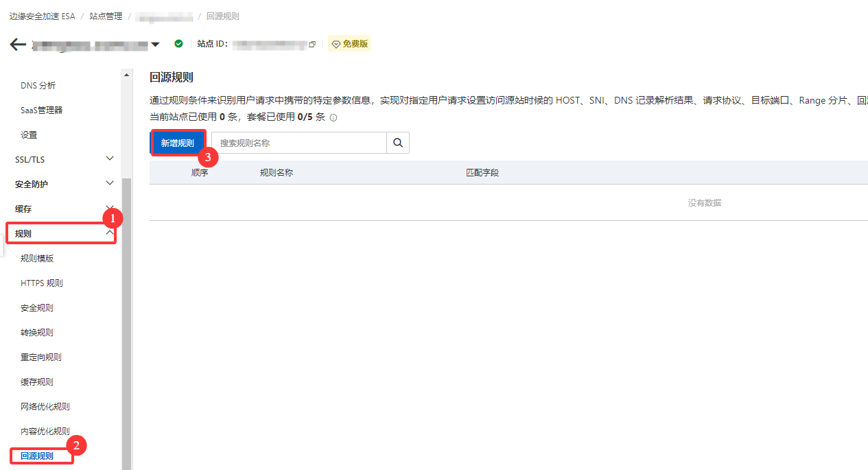The image size is (868, 470).
Task: Click the sidebar vertical scrollbar thumb
Action: pyautogui.click(x=126, y=322)
